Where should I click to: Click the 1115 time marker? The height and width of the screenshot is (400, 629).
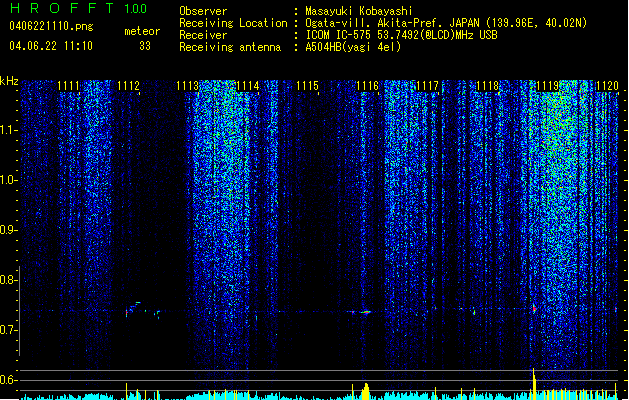coord(307,86)
